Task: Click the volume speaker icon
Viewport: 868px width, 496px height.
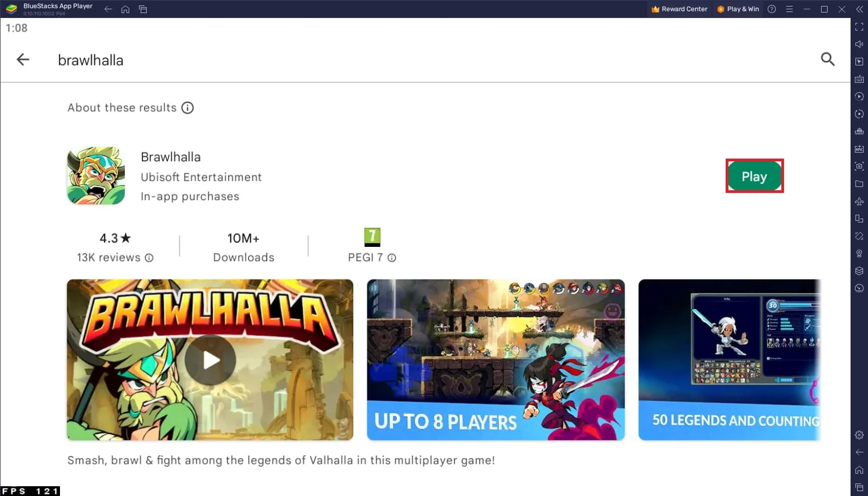Action: click(859, 44)
